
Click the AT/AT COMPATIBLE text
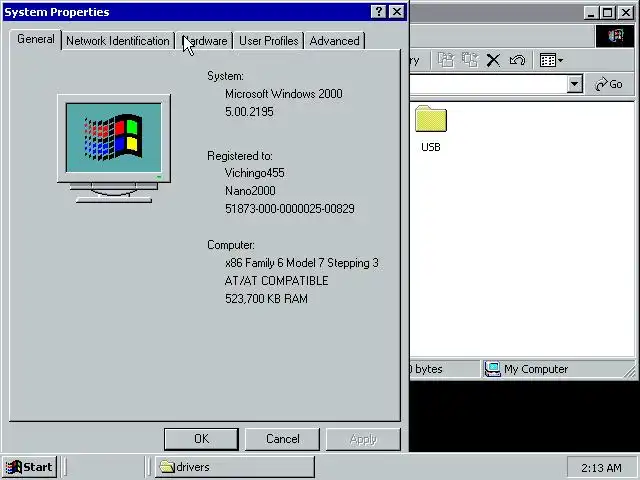(276, 281)
